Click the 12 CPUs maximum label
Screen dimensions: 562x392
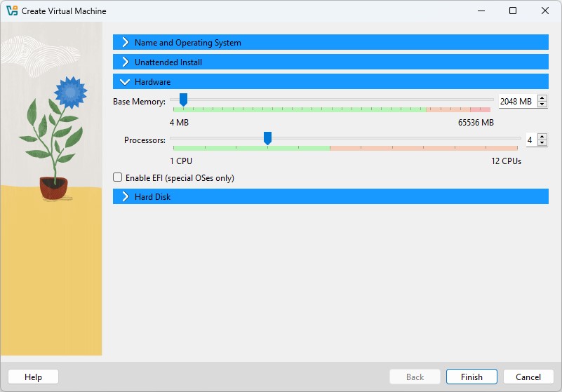[506, 161]
